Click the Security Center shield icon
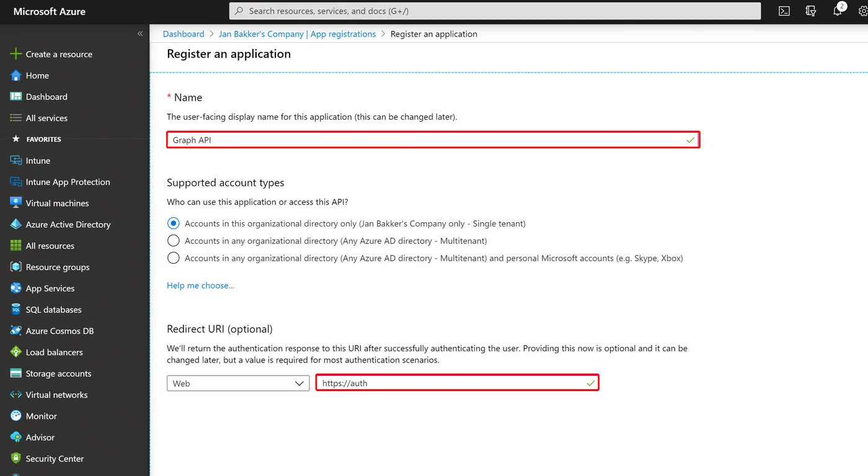Viewport: 868px width, 476px height. tap(15, 459)
